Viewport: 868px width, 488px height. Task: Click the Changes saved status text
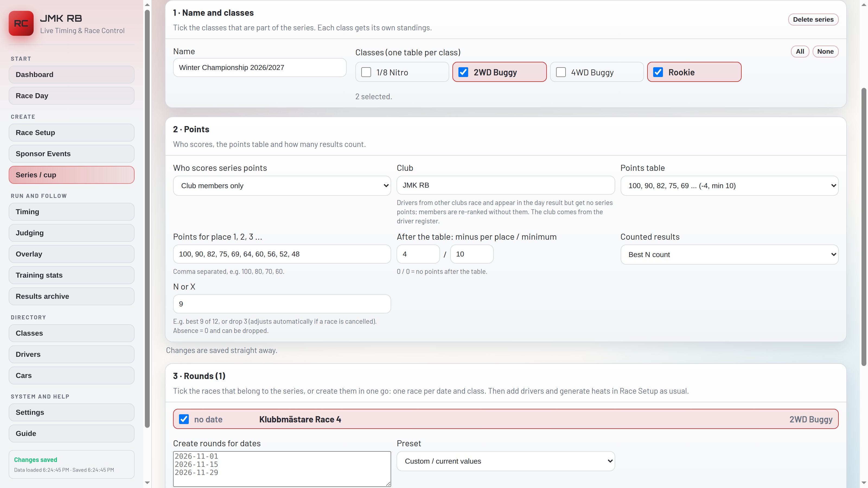[x=36, y=460]
